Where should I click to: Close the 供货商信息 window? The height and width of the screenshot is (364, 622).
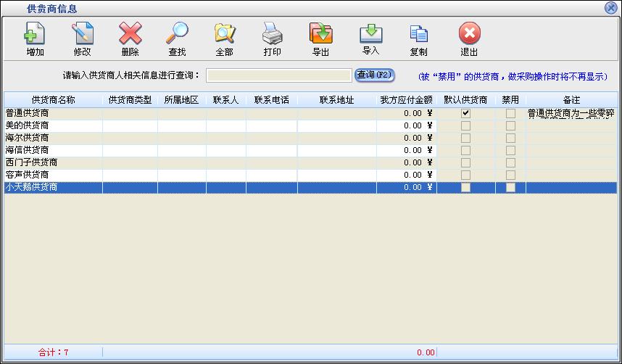tap(610, 8)
